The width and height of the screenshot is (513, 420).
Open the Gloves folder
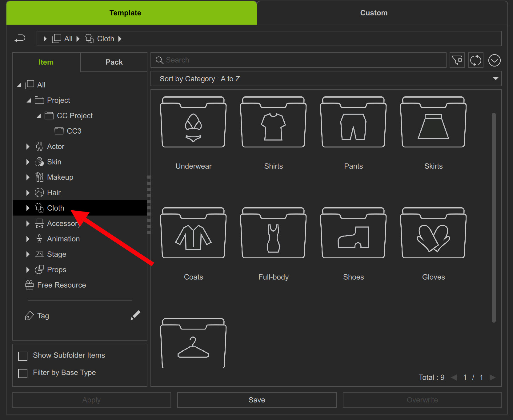433,233
